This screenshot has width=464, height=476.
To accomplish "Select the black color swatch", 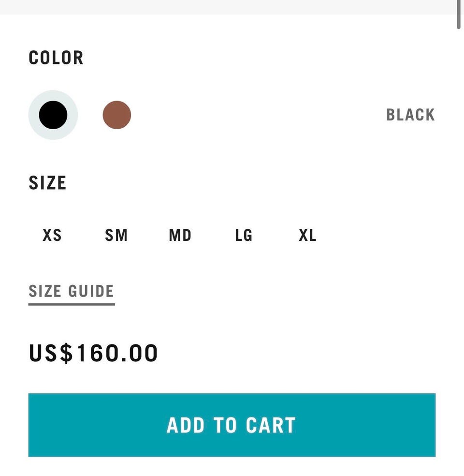I will click(53, 115).
